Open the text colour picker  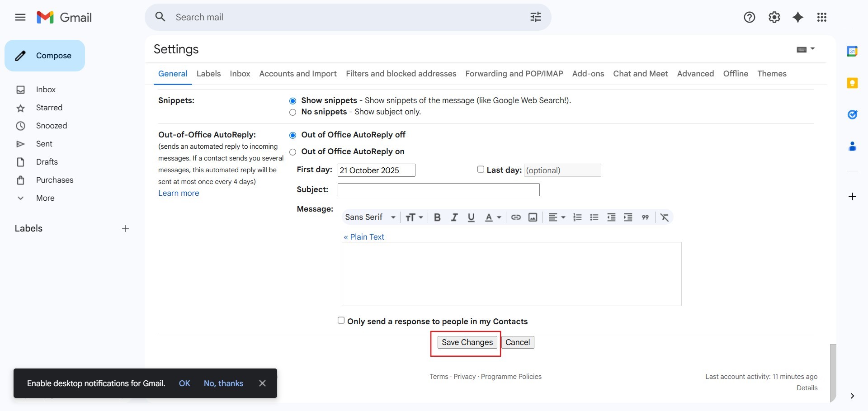pos(492,217)
